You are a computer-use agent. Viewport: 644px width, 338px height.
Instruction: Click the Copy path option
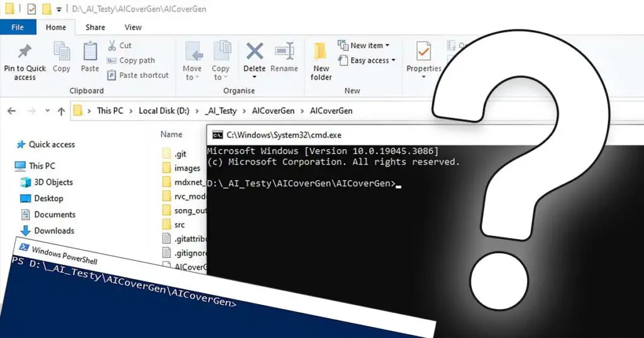(x=131, y=61)
